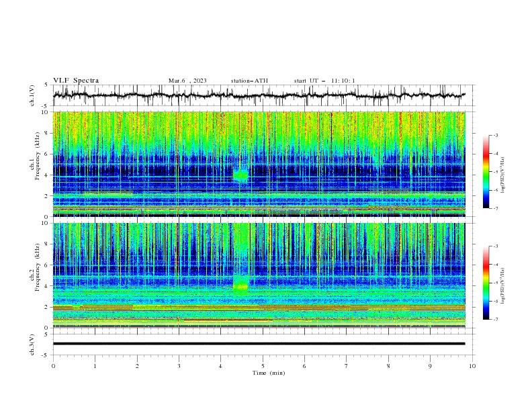
Task: Click the "-6" tick on ch.2 colorbar
Action: [496, 301]
